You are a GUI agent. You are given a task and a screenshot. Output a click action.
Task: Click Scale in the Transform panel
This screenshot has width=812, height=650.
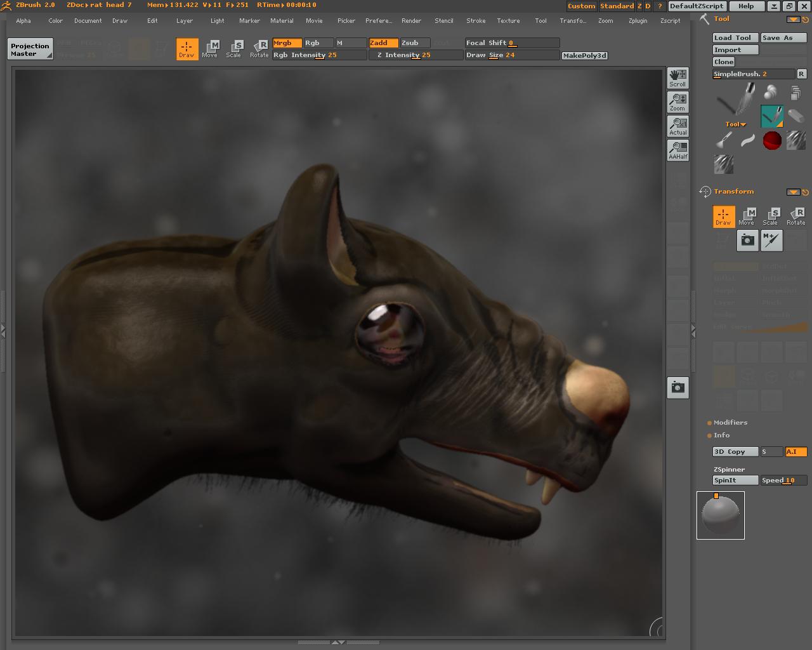(771, 216)
